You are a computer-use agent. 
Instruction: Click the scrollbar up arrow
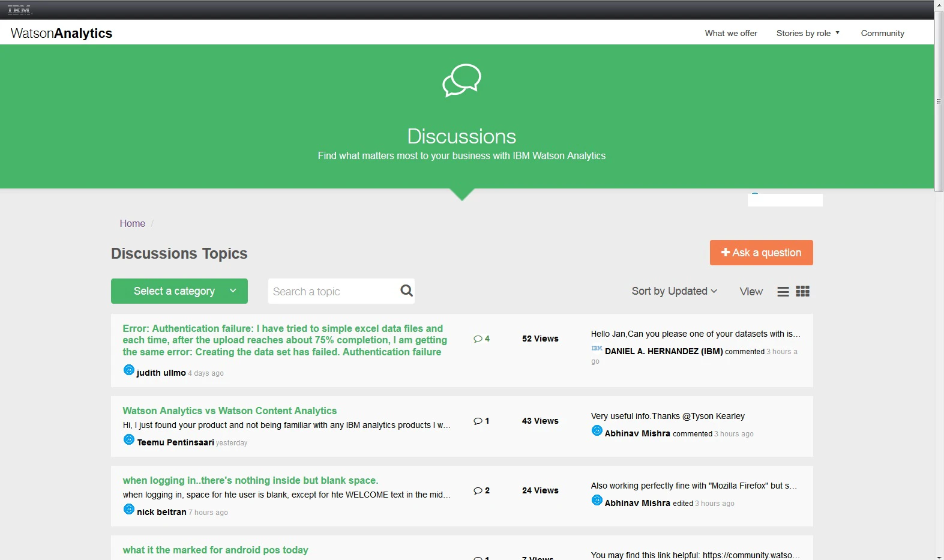pyautogui.click(x=939, y=5)
